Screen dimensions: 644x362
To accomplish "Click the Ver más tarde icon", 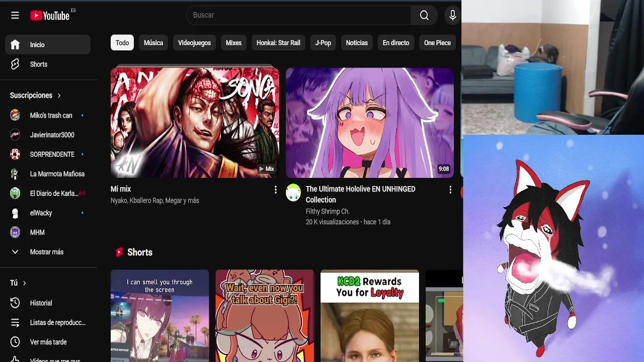I will (15, 342).
